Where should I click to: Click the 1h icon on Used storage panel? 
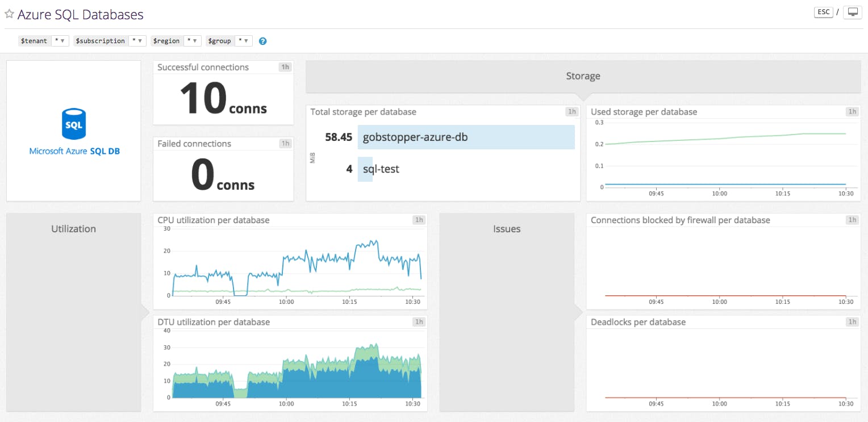[x=852, y=112]
